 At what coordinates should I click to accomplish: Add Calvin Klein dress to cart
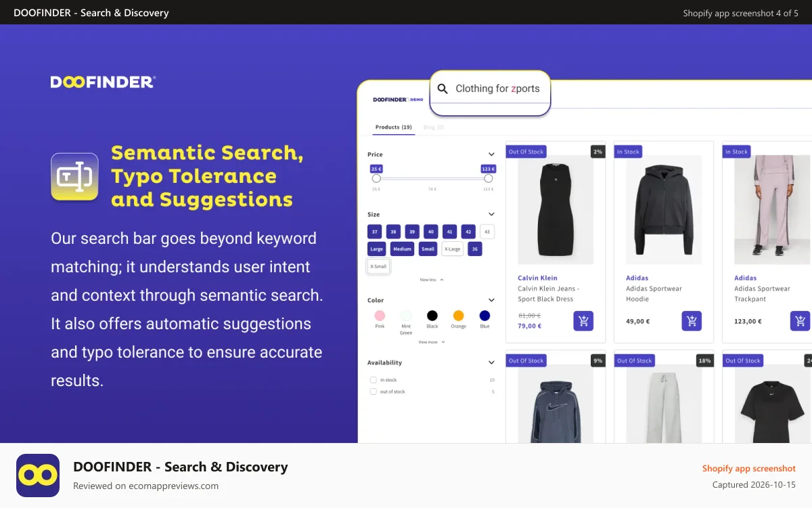click(583, 321)
